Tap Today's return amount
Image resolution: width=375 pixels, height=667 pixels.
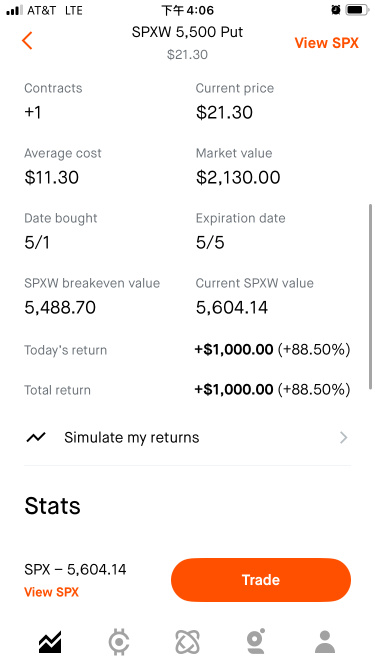234,350
